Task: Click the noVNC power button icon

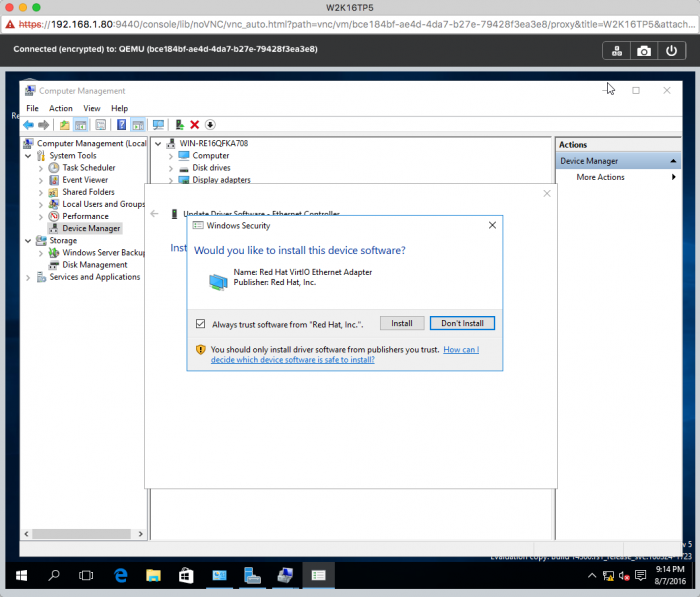Action: pos(671,51)
